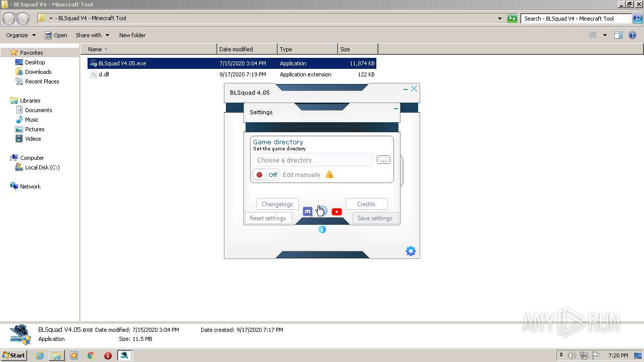
Task: Click Reset settings
Action: click(x=268, y=218)
